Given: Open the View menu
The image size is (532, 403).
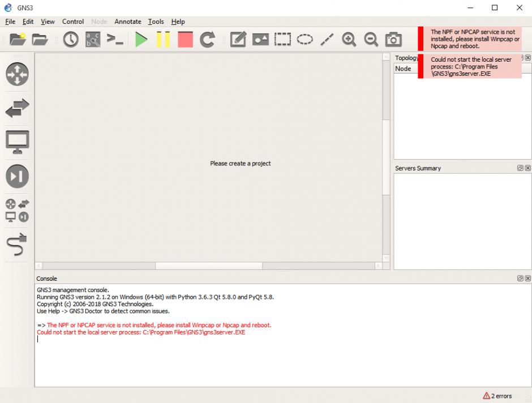Looking at the screenshot, I should (48, 22).
